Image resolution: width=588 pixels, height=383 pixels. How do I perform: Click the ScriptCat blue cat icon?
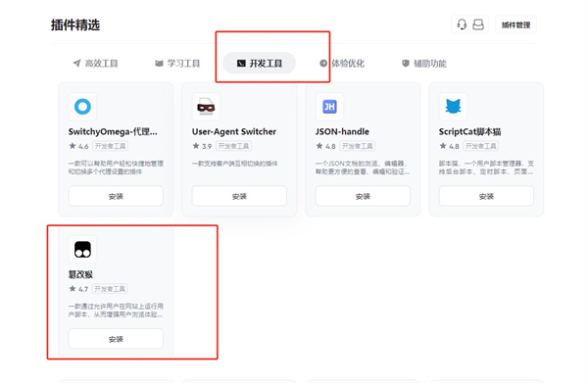click(453, 107)
